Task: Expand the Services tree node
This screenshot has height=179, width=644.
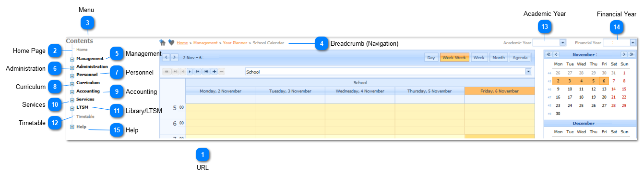Action: (72, 101)
